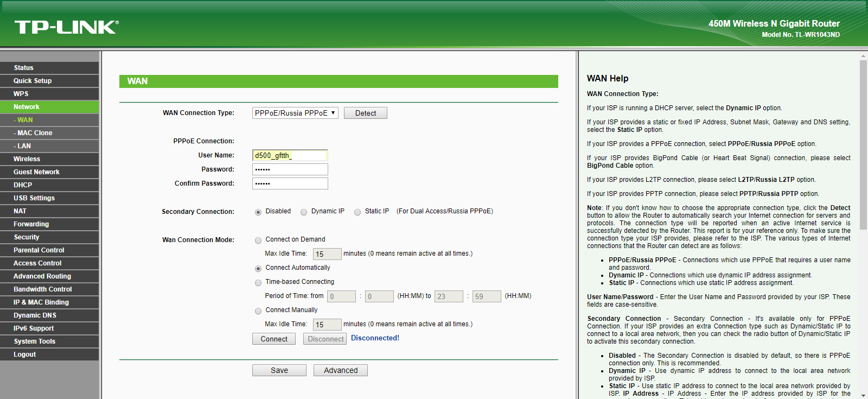Open Dynamic DNS menu
Viewport: 868px width, 399px height.
(49, 315)
